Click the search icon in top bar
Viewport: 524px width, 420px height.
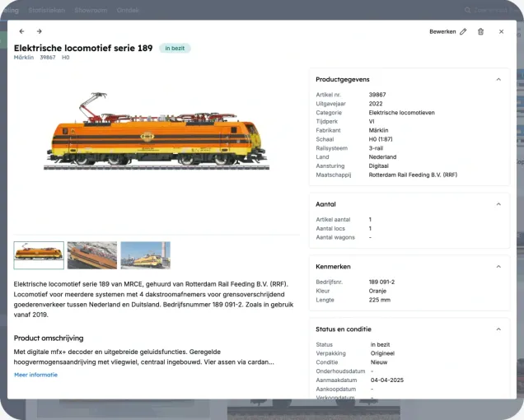click(467, 11)
